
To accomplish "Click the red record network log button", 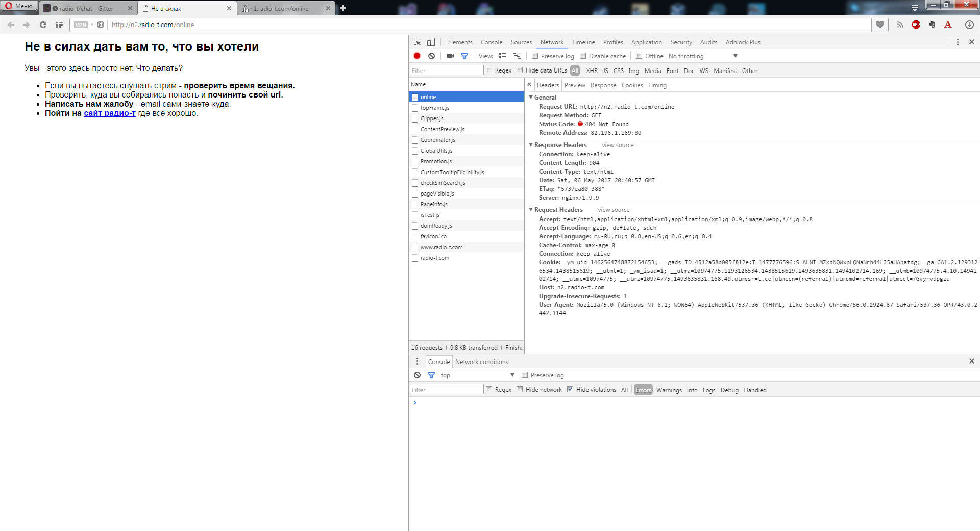I will pyautogui.click(x=417, y=56).
